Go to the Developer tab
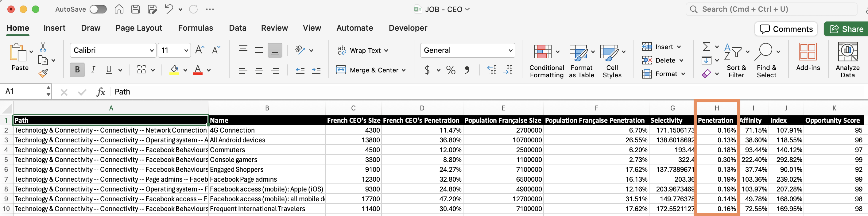The image size is (868, 216). [x=408, y=28]
